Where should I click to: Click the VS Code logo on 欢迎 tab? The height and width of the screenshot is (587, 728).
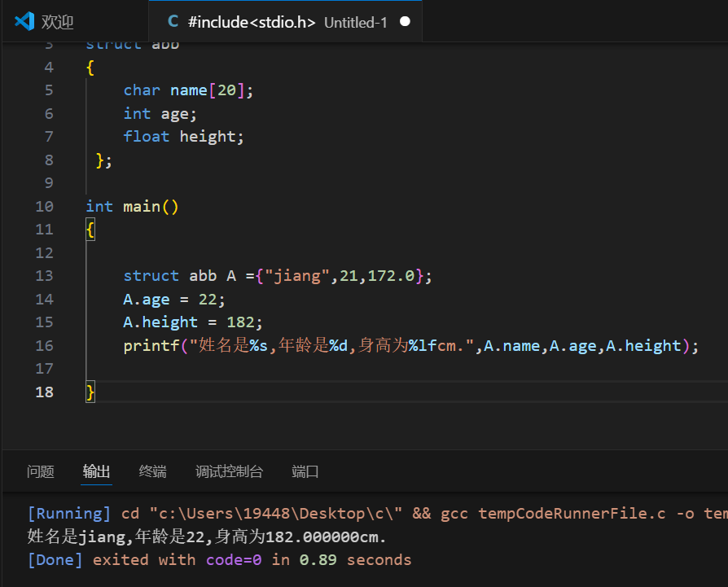click(x=24, y=22)
